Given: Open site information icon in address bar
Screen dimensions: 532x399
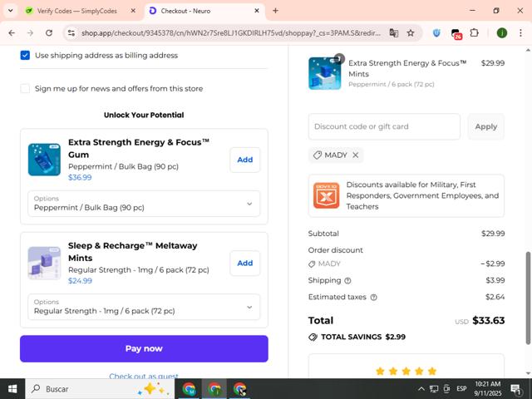Looking at the screenshot, I should (x=71, y=33).
